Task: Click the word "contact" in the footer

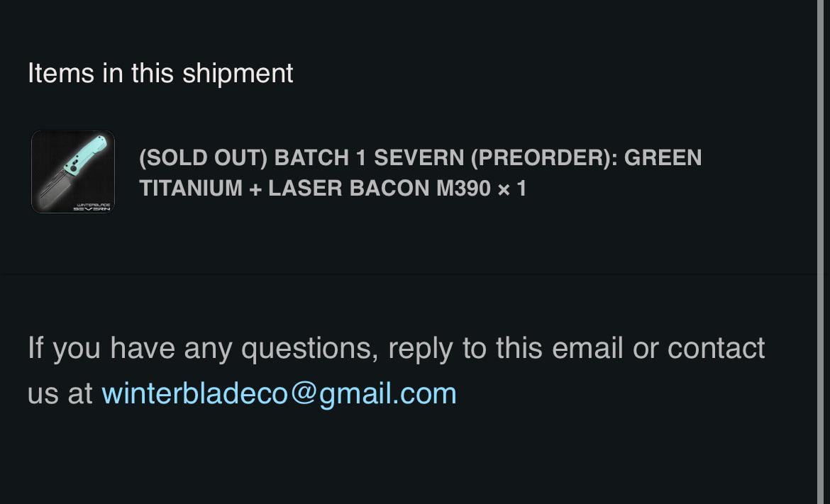Action: click(x=716, y=348)
